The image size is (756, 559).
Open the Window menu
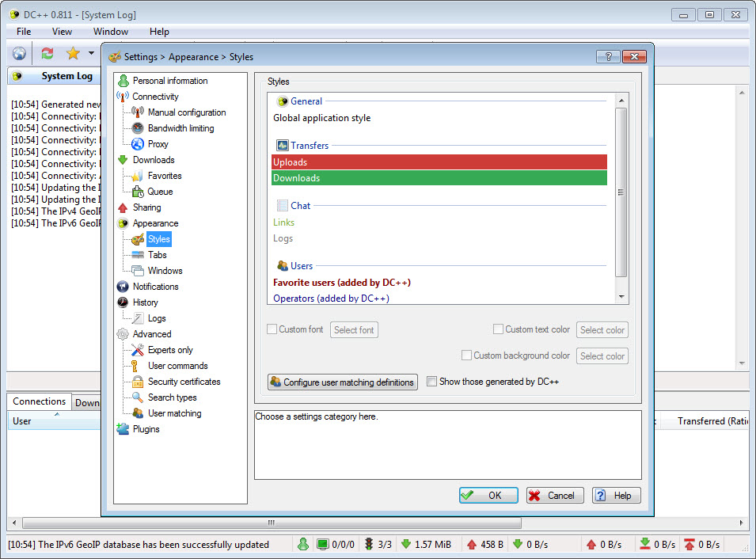click(x=111, y=32)
